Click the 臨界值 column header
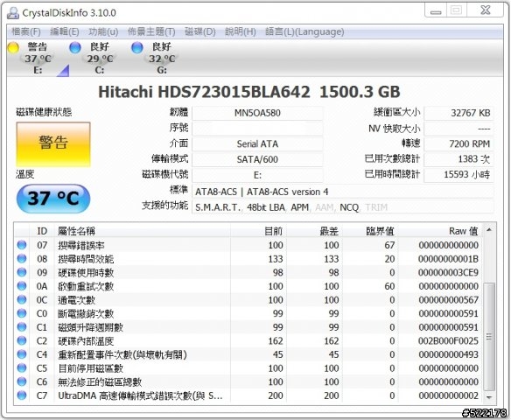This screenshot has width=511, height=420. tap(370, 231)
